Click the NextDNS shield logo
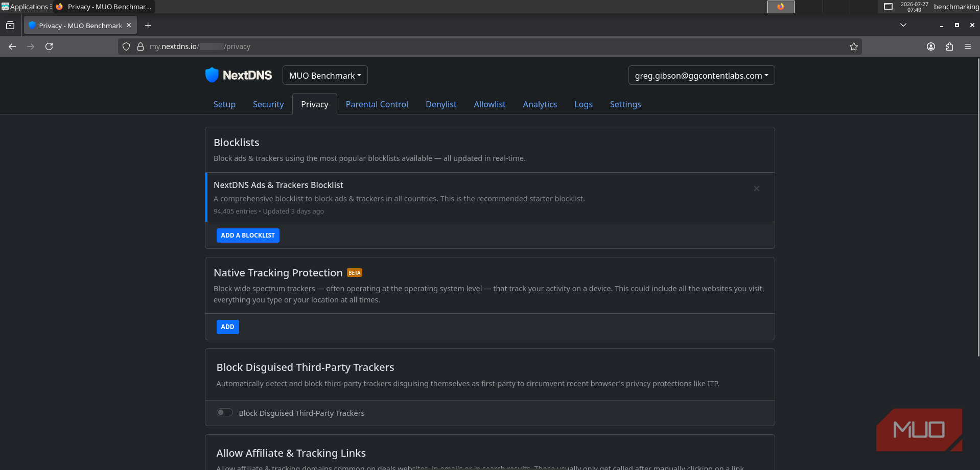980x470 pixels. pyautogui.click(x=212, y=75)
